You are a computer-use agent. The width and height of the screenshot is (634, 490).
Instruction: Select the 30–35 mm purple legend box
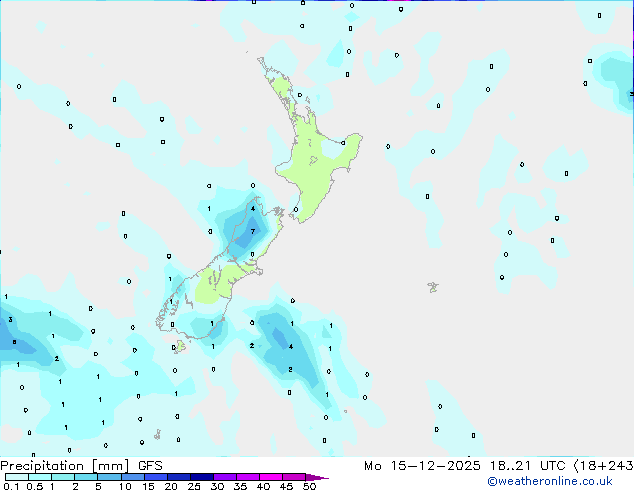pos(225,477)
